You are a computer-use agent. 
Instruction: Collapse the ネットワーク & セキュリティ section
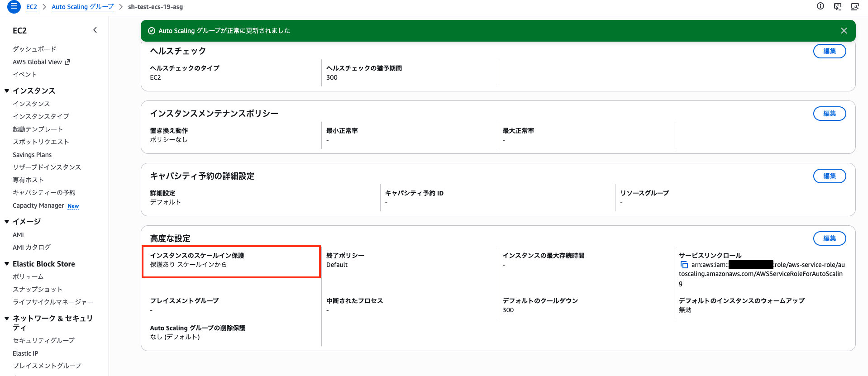[x=7, y=319]
